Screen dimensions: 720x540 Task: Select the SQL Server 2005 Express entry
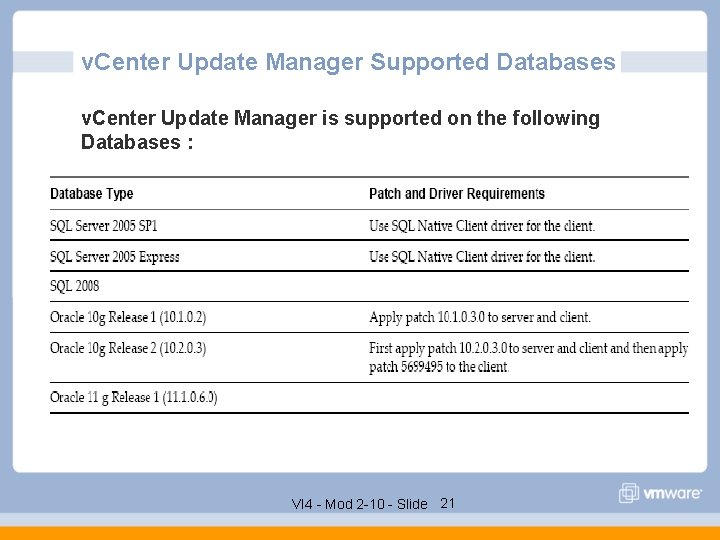(x=115, y=257)
